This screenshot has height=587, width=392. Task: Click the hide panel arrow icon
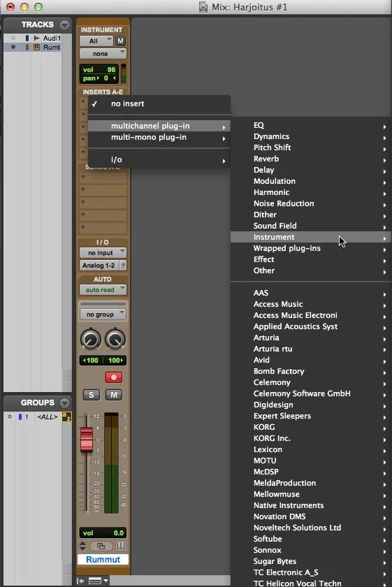(x=80, y=581)
